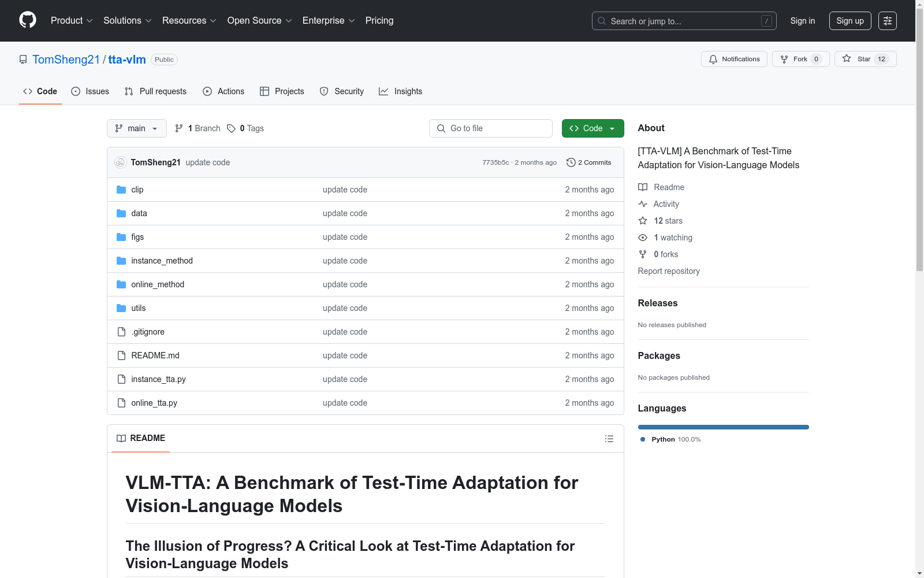Image resolution: width=924 pixels, height=578 pixels.
Task: Open the data folder
Action: pyautogui.click(x=139, y=213)
